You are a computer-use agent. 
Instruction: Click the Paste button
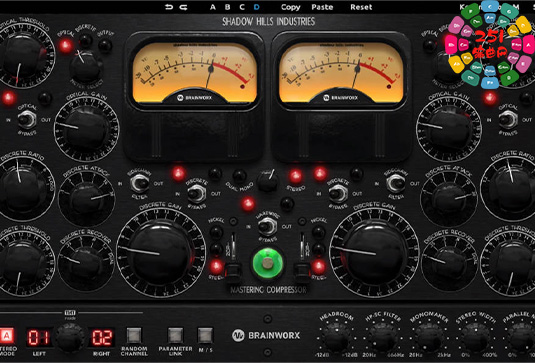[322, 7]
